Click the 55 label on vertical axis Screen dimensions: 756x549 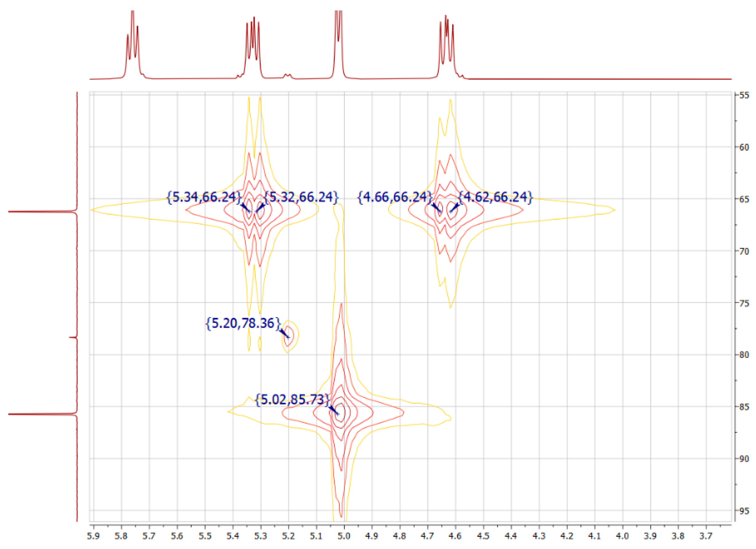(744, 95)
